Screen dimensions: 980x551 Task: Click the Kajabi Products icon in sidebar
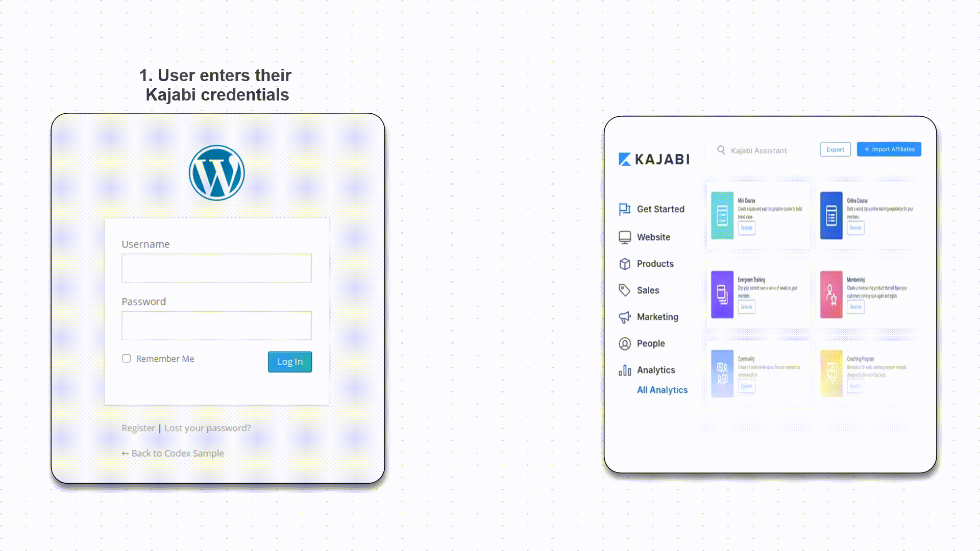625,263
